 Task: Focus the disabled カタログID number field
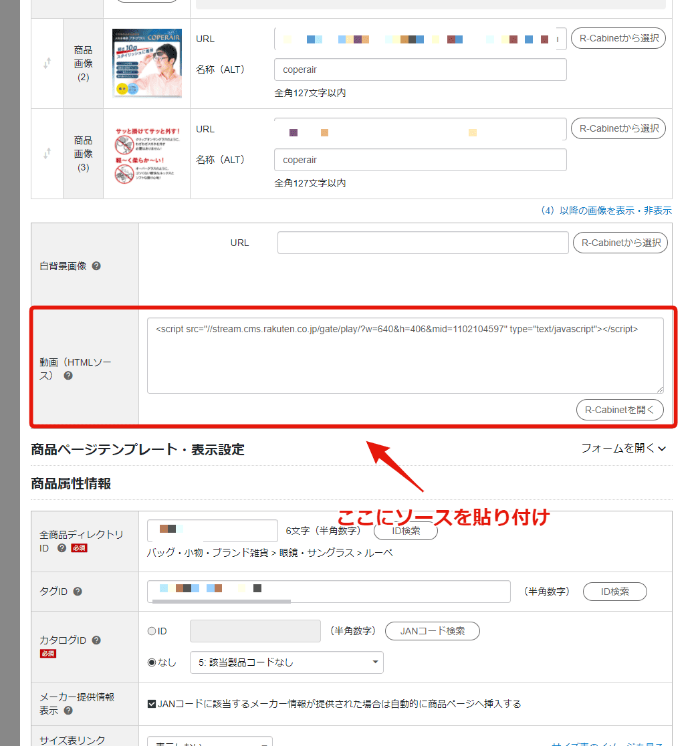coord(255,631)
